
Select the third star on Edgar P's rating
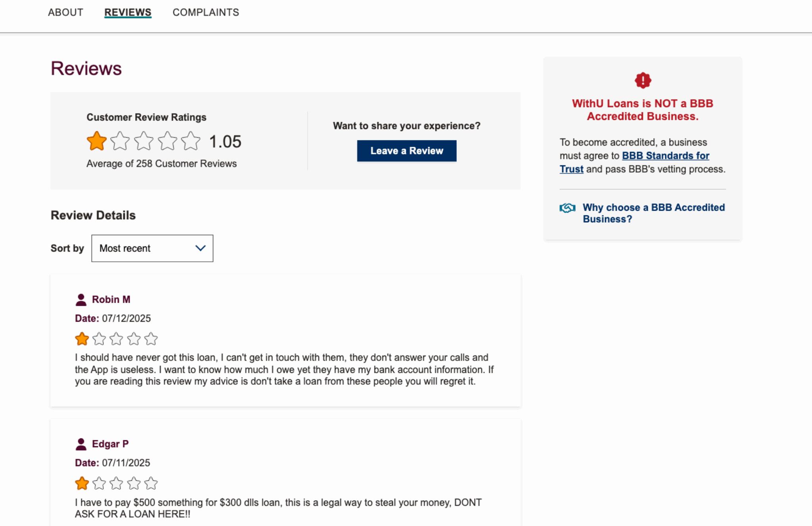coord(117,483)
